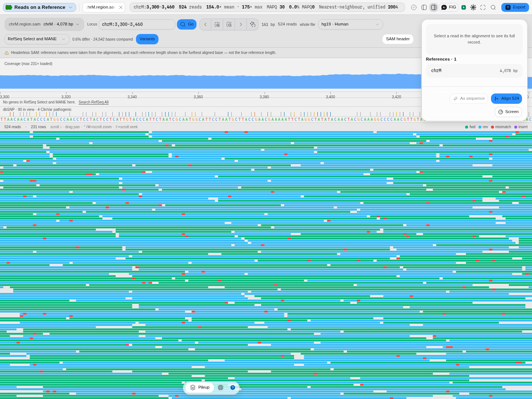The height and width of the screenshot is (399, 532).
Task: Open the RefSeq Select and MANE dropdown
Action: pos(37,39)
